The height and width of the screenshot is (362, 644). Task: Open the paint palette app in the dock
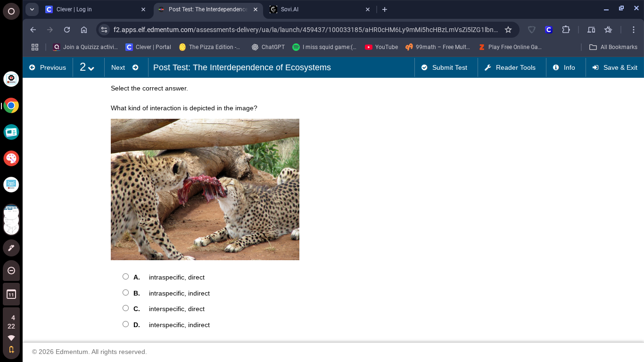(11, 158)
